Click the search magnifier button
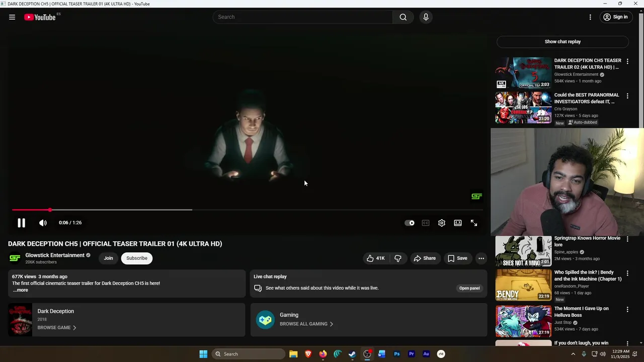Screen dimensions: 644x362 [403, 17]
